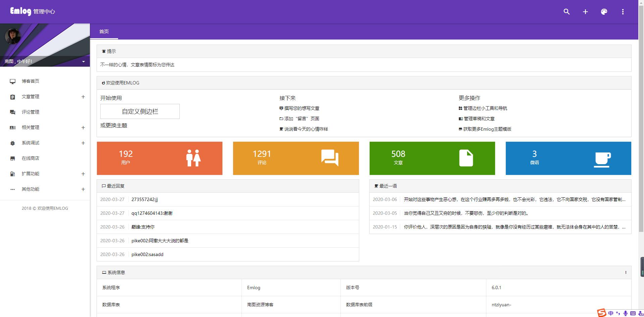The height and width of the screenshot is (317, 644).
Task: Select the 首页 tab
Action: click(x=104, y=31)
